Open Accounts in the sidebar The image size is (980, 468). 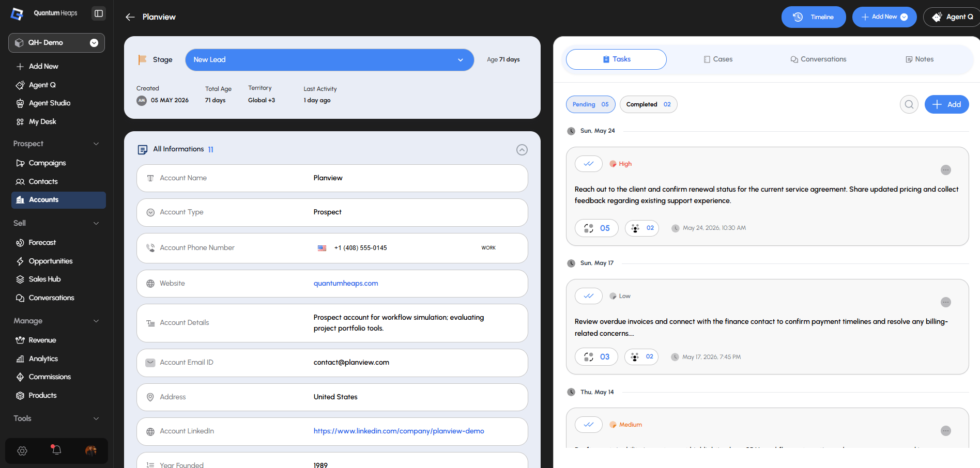click(x=58, y=200)
